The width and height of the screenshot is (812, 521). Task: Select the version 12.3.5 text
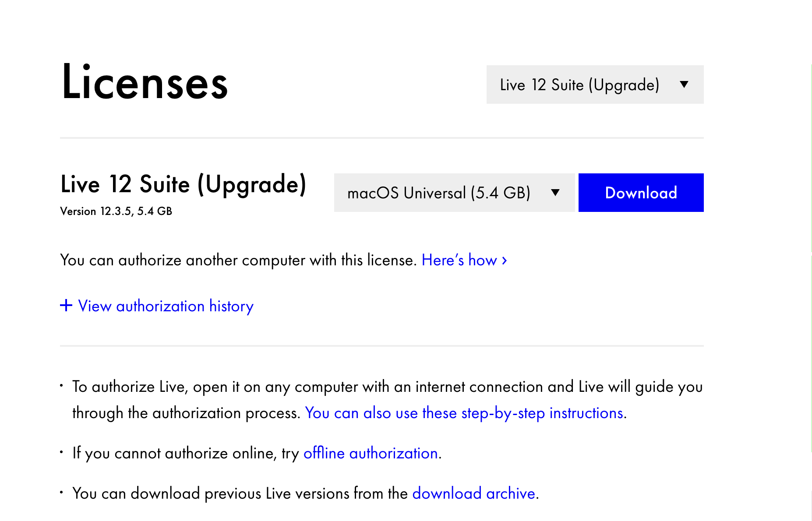click(116, 211)
